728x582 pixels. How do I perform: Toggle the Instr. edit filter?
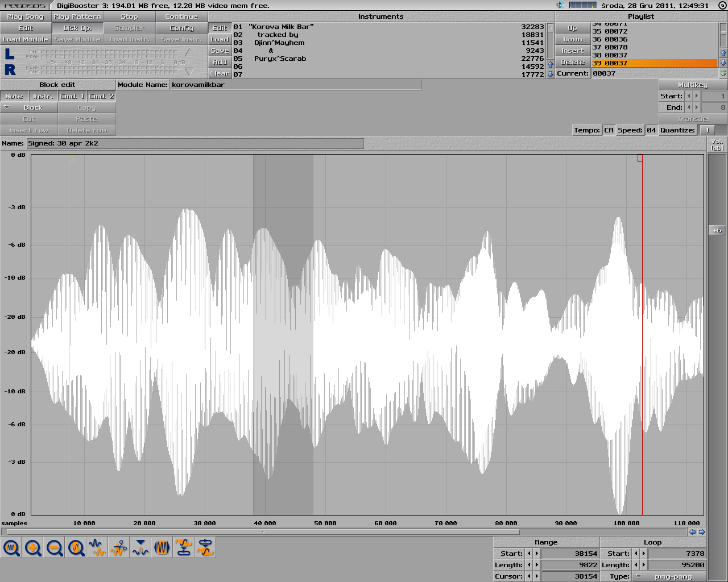(x=43, y=96)
